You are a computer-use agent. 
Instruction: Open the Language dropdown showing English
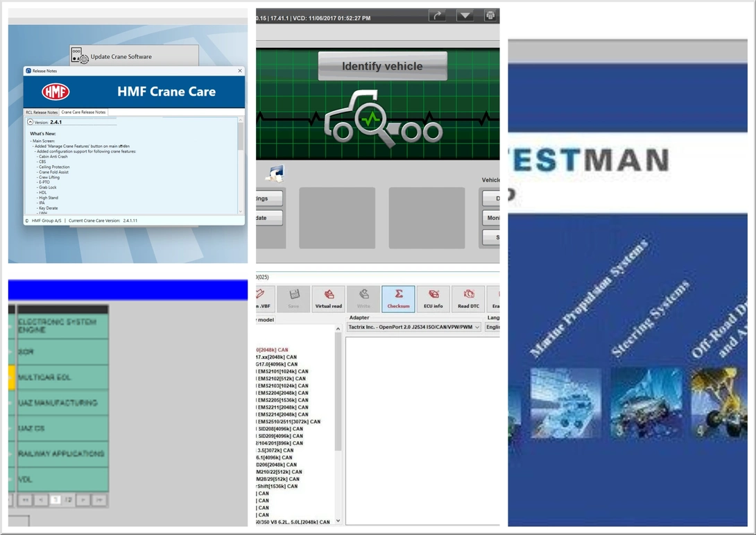click(x=492, y=327)
